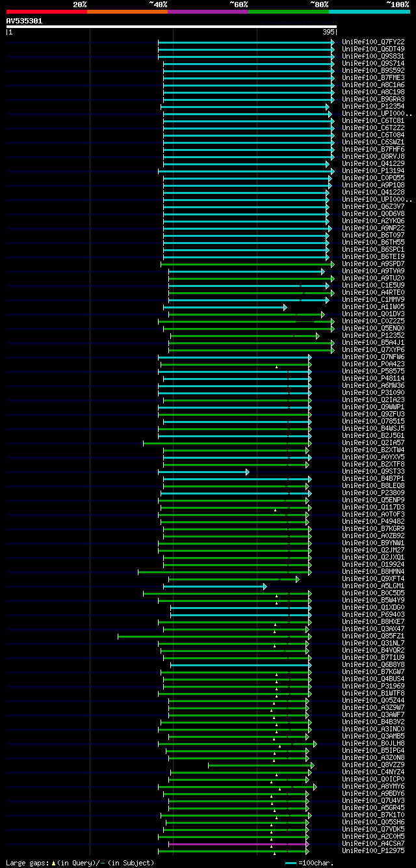Click the orange ~40% identity legend segment
Image resolution: width=416 pixels, height=868 pixels.
[127, 11]
